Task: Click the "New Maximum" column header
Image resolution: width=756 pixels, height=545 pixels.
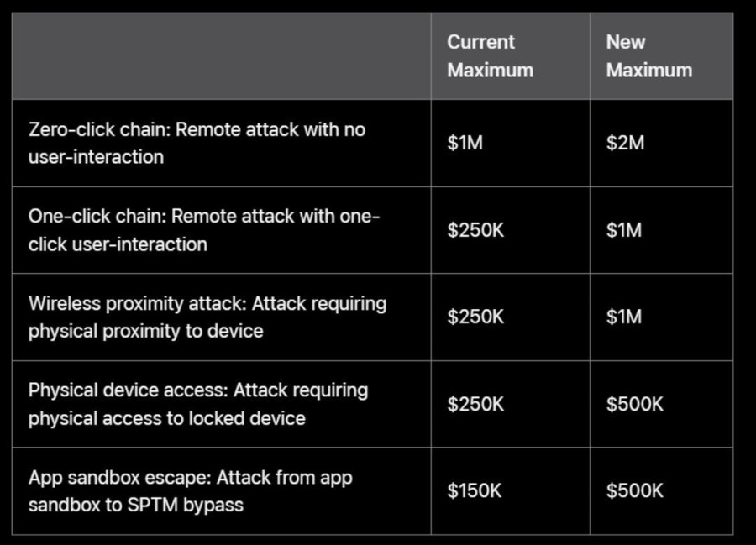Action: (x=648, y=56)
